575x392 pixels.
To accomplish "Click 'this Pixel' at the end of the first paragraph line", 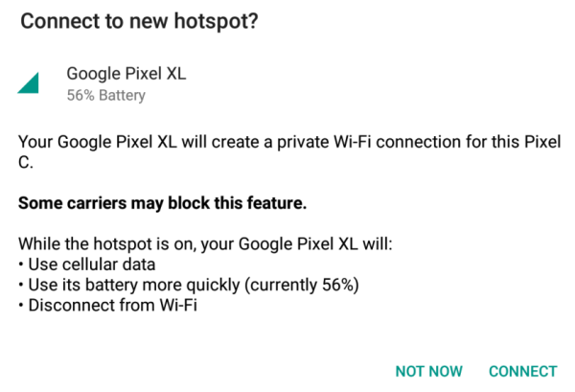I will coord(526,142).
